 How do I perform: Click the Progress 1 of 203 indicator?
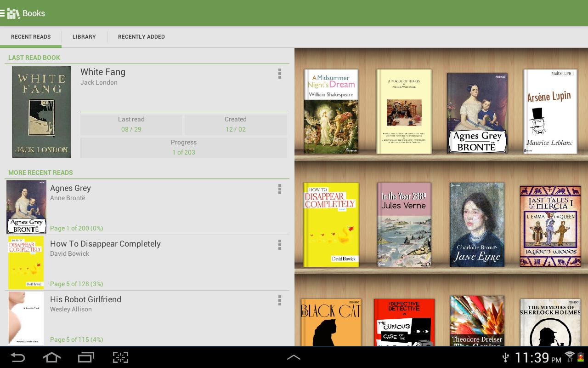click(184, 147)
